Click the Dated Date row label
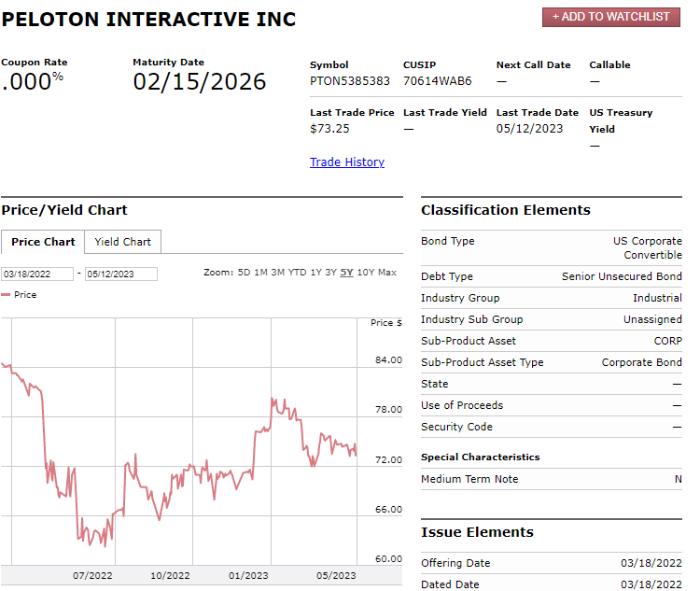 coord(450,584)
